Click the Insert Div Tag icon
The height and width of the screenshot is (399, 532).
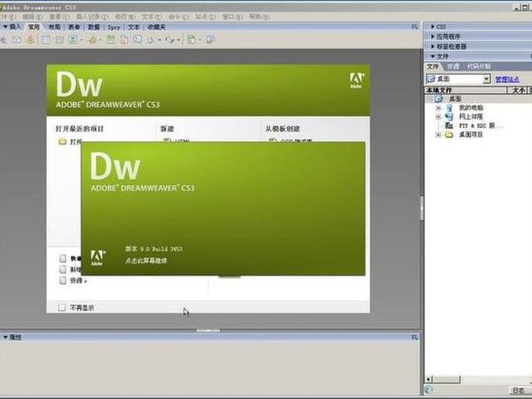[59, 40]
